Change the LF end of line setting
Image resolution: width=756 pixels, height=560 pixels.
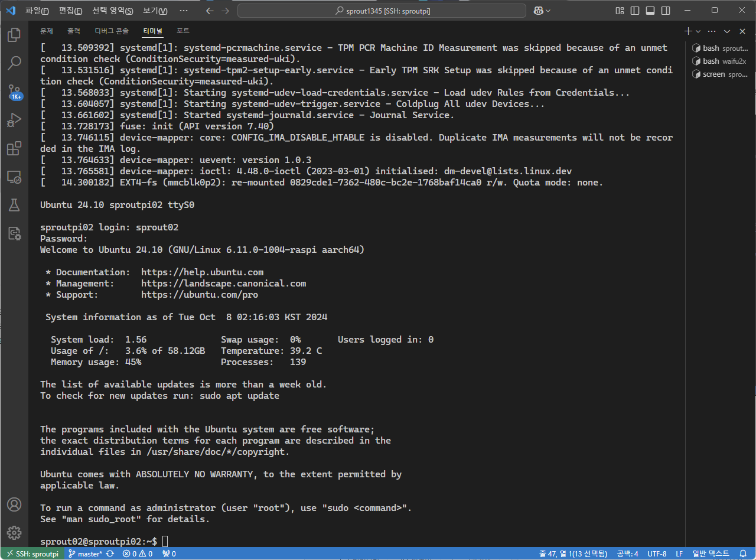[679, 554]
